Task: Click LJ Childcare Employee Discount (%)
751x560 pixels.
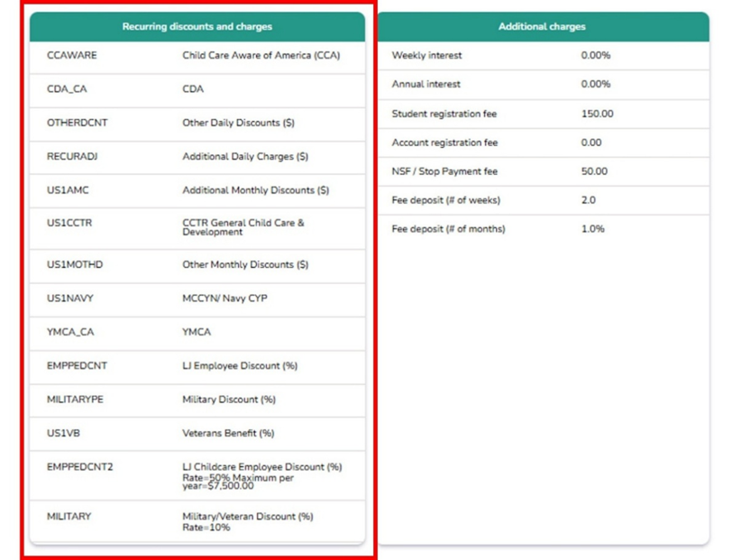Action: (x=262, y=467)
